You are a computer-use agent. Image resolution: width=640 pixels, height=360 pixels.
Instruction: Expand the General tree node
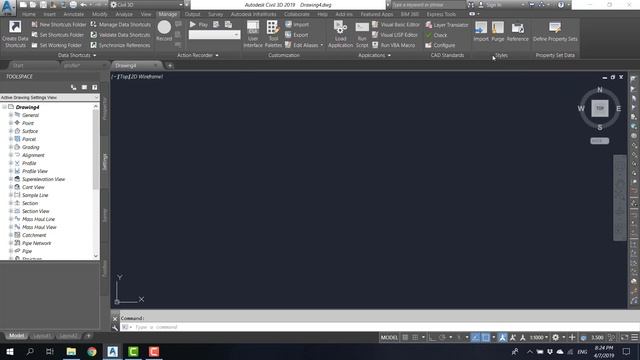tap(11, 115)
